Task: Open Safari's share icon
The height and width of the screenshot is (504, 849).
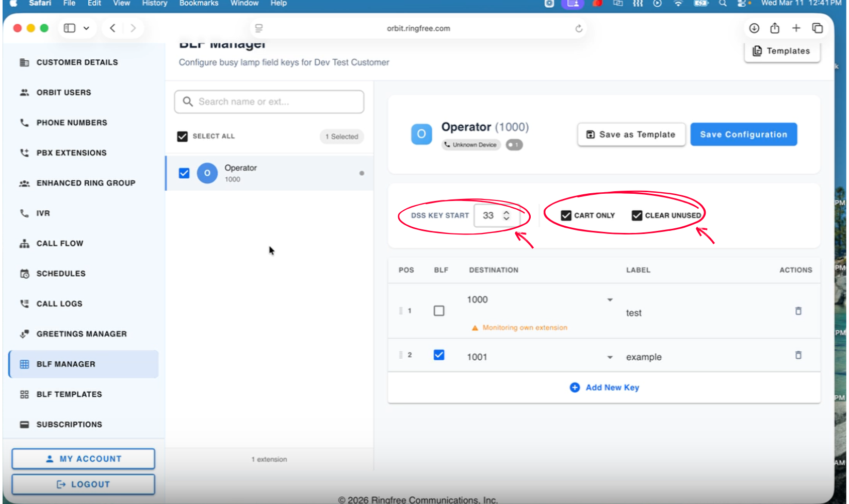Action: pyautogui.click(x=775, y=28)
